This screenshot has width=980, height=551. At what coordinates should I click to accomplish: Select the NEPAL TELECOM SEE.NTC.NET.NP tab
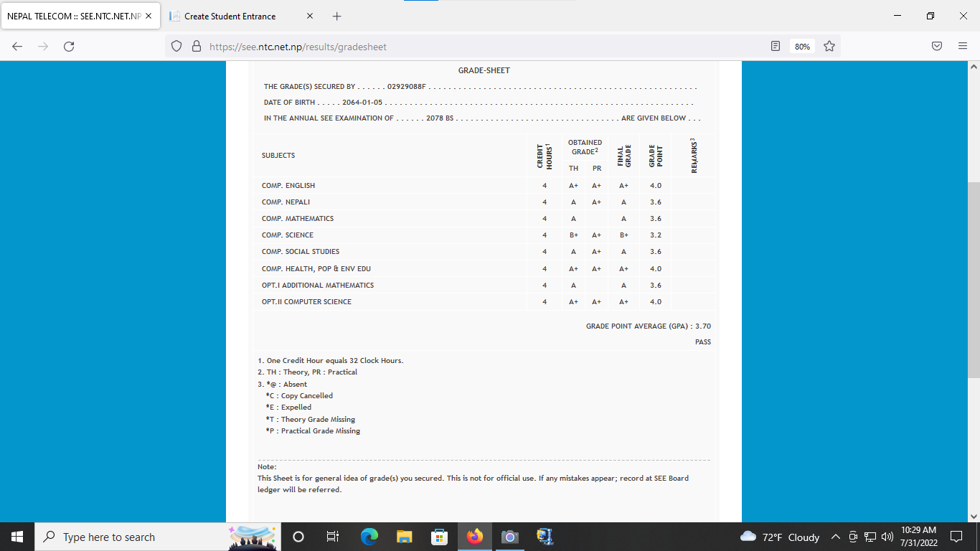coord(74,16)
